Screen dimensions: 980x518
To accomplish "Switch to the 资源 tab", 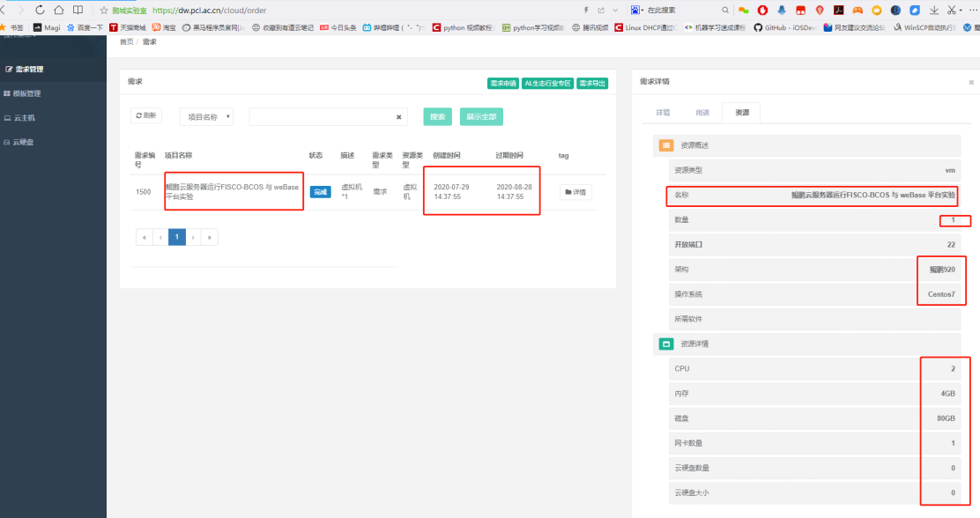I will (742, 113).
